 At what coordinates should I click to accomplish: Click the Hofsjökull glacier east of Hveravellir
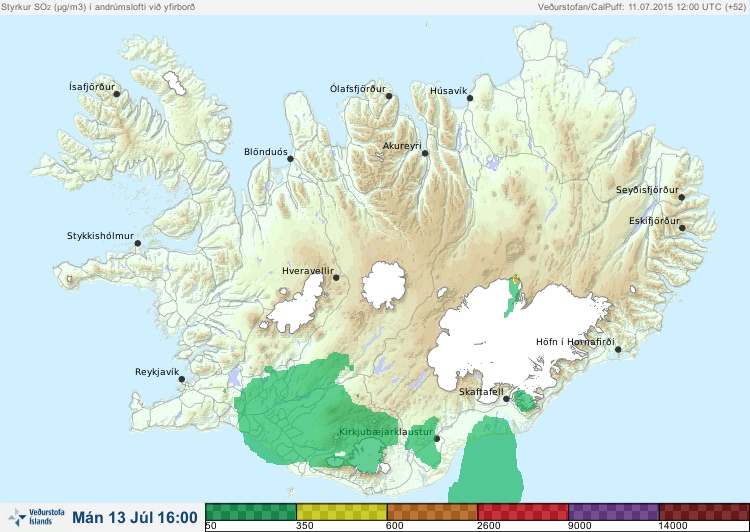click(384, 285)
